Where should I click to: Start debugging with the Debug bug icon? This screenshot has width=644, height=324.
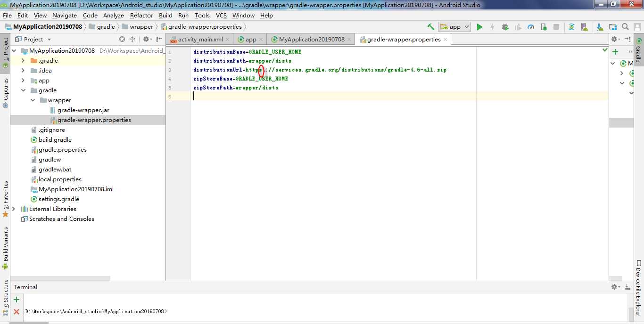click(x=505, y=27)
